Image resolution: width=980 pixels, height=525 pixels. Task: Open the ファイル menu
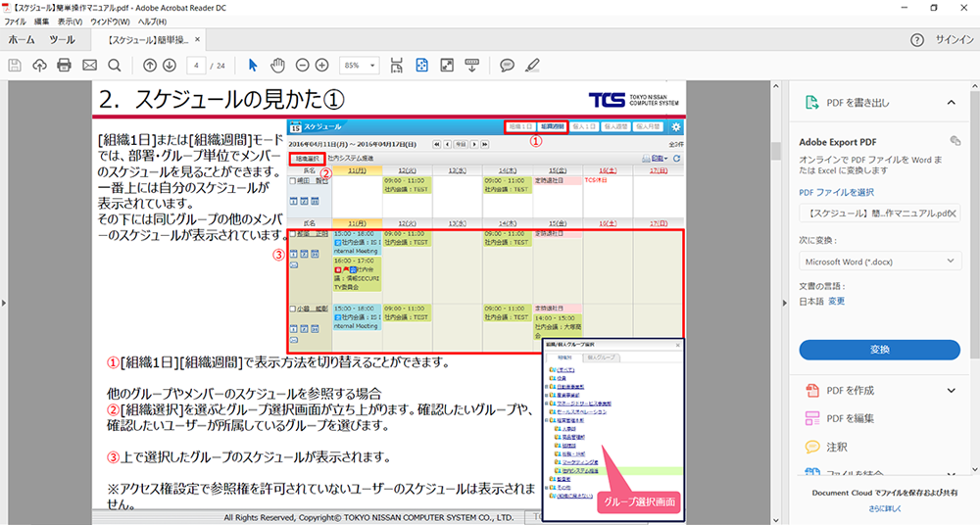tap(16, 21)
